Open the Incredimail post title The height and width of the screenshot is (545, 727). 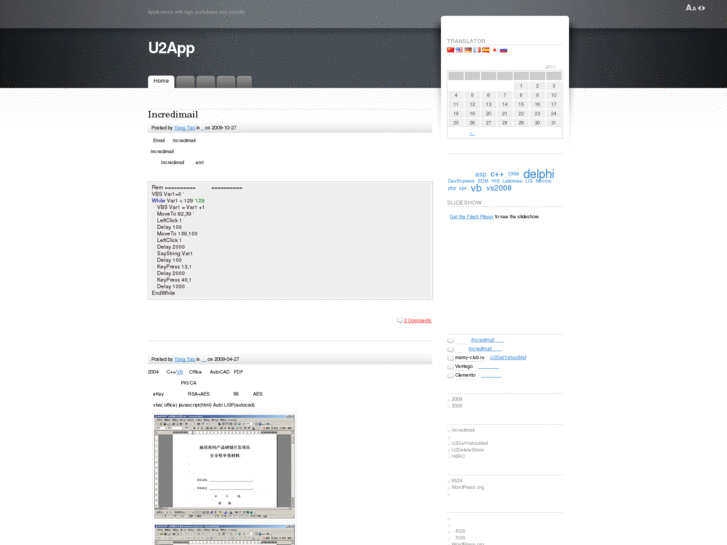tap(173, 115)
